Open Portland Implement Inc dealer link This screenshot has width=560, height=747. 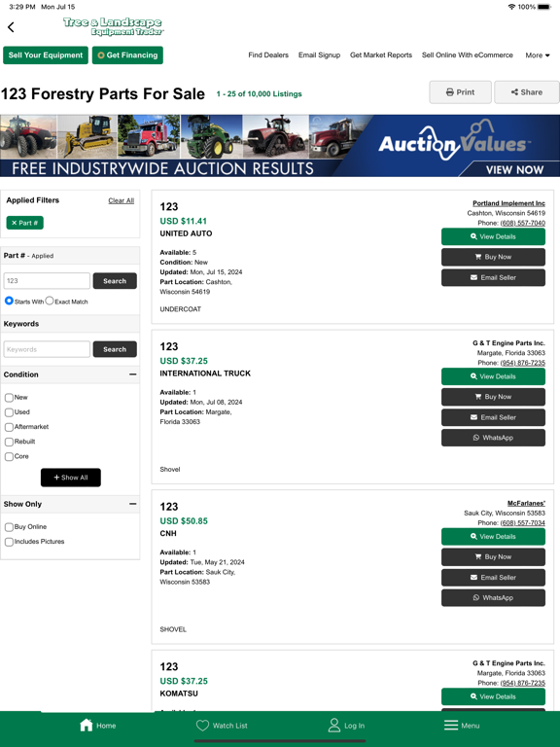[x=508, y=203]
